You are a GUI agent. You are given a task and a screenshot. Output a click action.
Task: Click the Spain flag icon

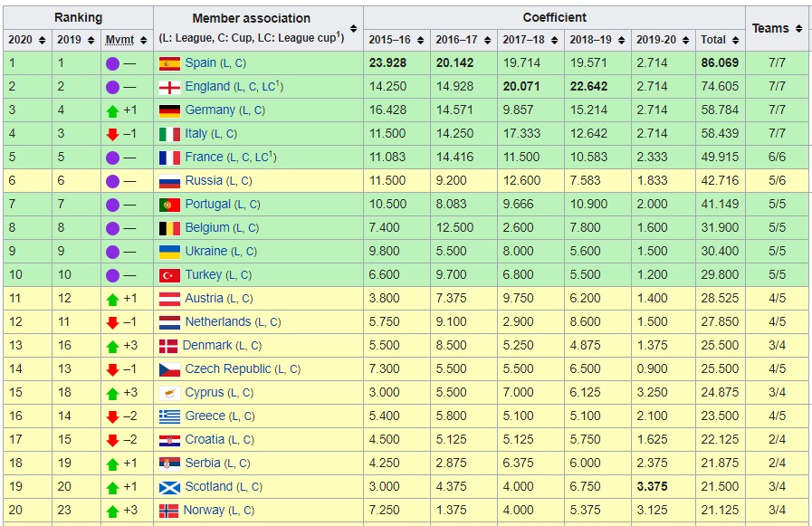point(169,63)
